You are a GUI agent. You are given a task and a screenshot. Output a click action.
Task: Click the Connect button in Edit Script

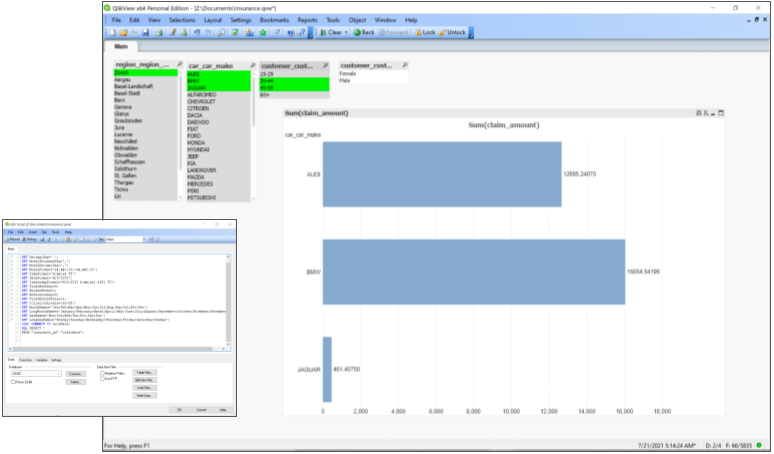pyautogui.click(x=75, y=374)
